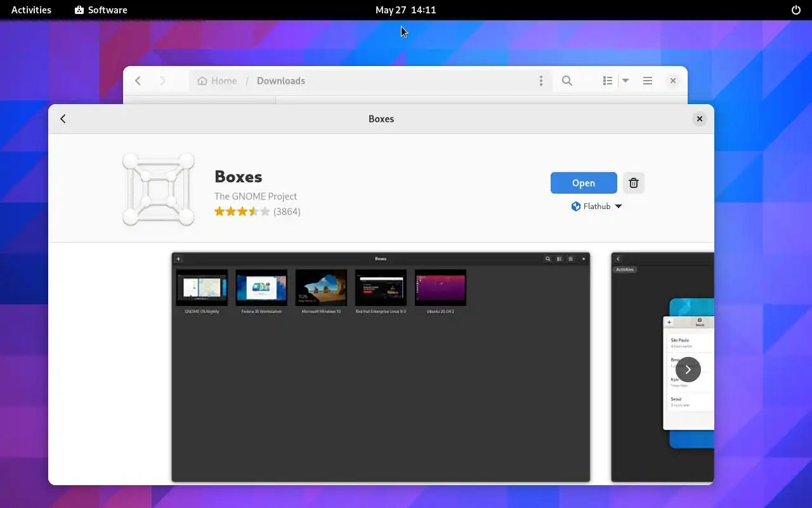Go forward in Files window
The image size is (812, 508).
coord(162,81)
